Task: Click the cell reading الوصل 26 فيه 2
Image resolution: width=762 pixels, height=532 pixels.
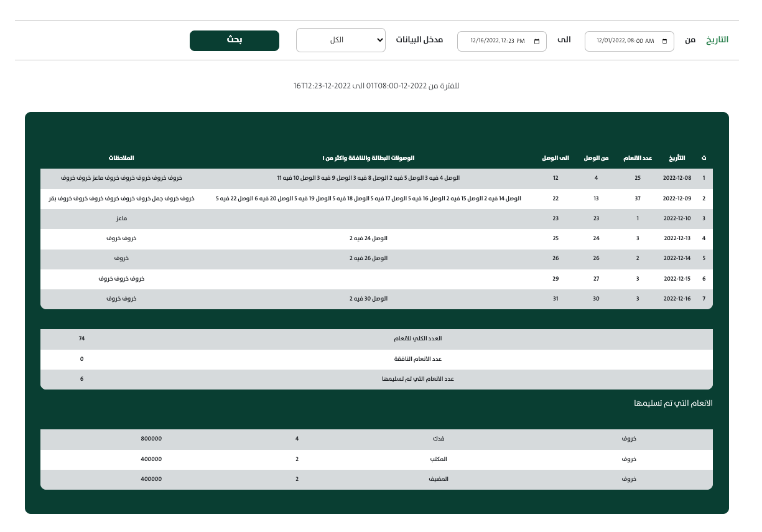Action: point(368,258)
